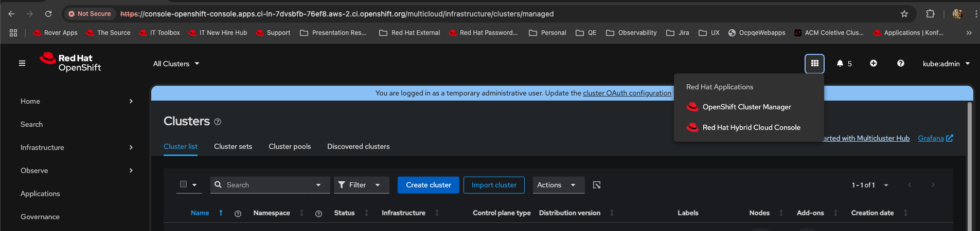Switch to the Cluster sets tab

(x=233, y=146)
